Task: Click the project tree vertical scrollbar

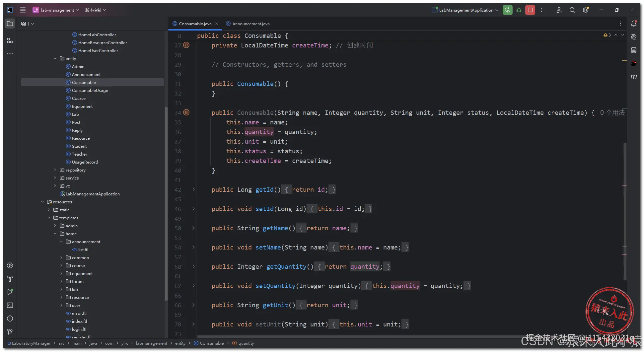Action: (166, 204)
